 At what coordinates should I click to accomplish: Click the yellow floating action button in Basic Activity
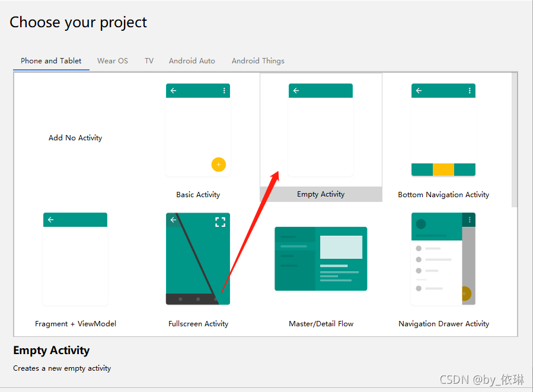(x=218, y=165)
